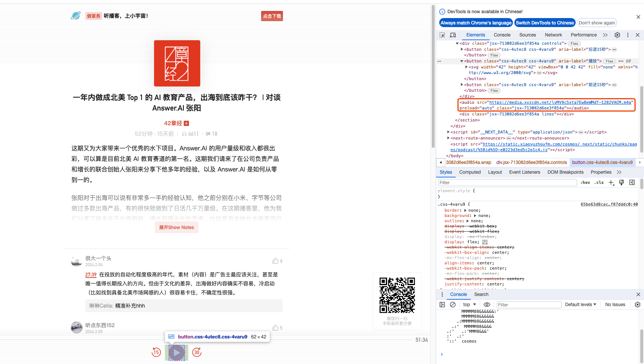The height and width of the screenshot is (364, 644).
Task: Open the stylesheet source link 65be63d8cac
Action: coord(609,205)
